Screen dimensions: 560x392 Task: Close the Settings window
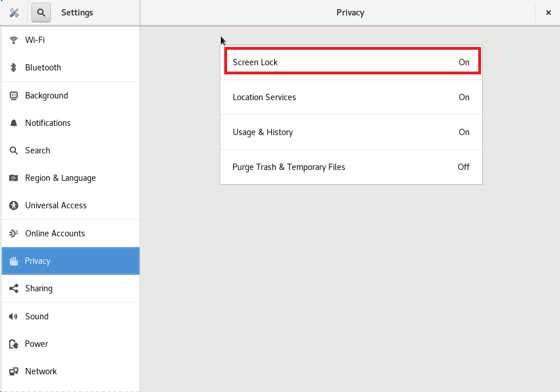point(548,13)
